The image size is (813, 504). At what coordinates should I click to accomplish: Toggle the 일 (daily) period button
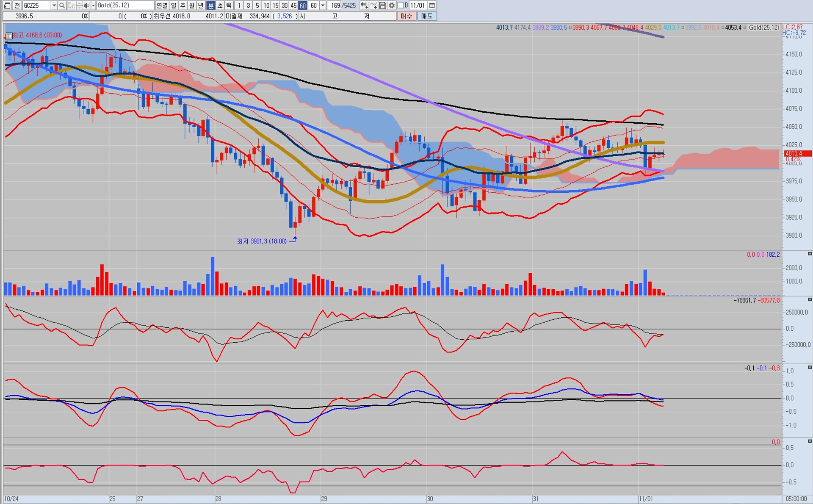(x=174, y=6)
